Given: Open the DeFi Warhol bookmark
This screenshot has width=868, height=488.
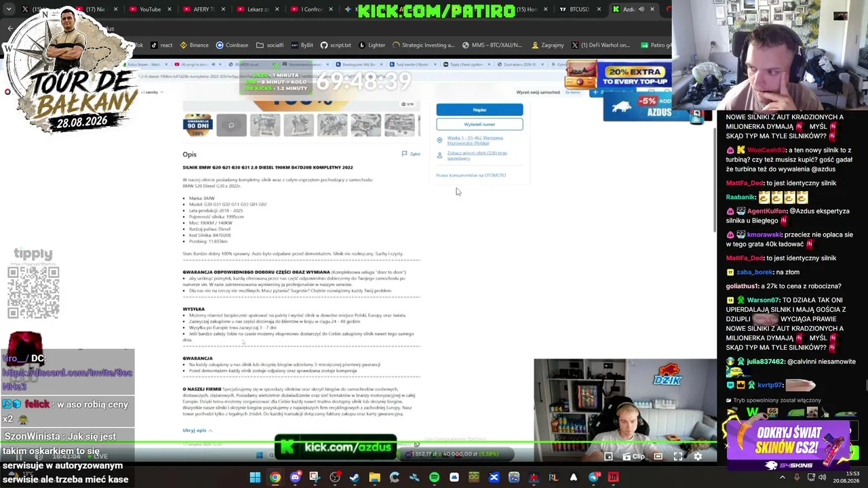Looking at the screenshot, I should tap(601, 45).
